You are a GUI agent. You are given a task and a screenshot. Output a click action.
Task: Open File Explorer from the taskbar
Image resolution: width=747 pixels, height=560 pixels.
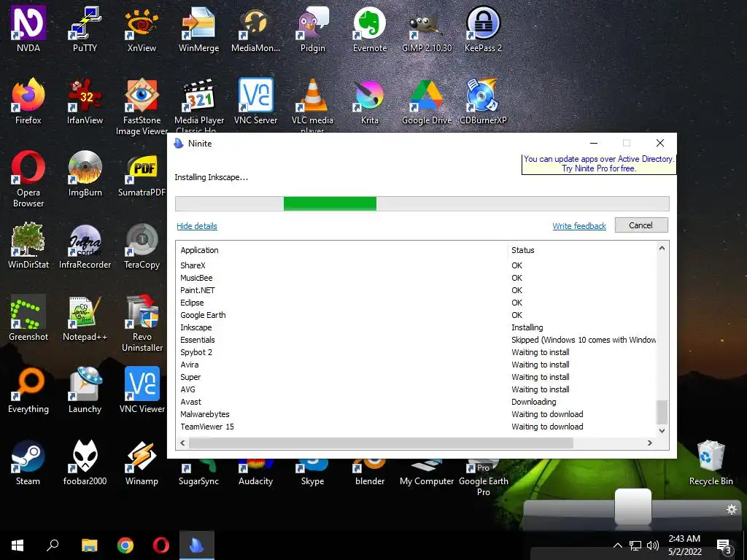[x=89, y=545]
